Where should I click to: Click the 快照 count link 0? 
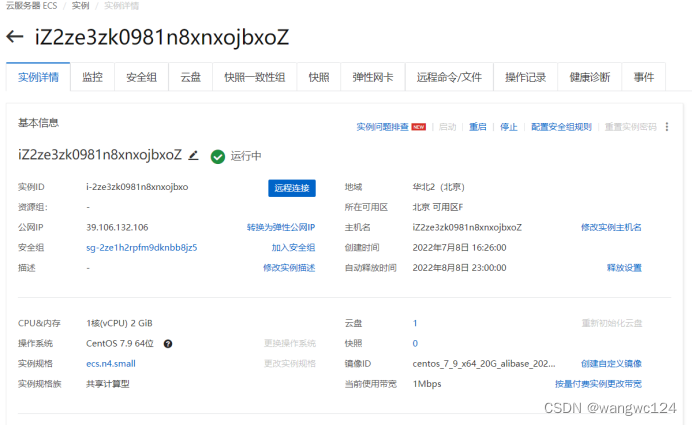pos(415,343)
